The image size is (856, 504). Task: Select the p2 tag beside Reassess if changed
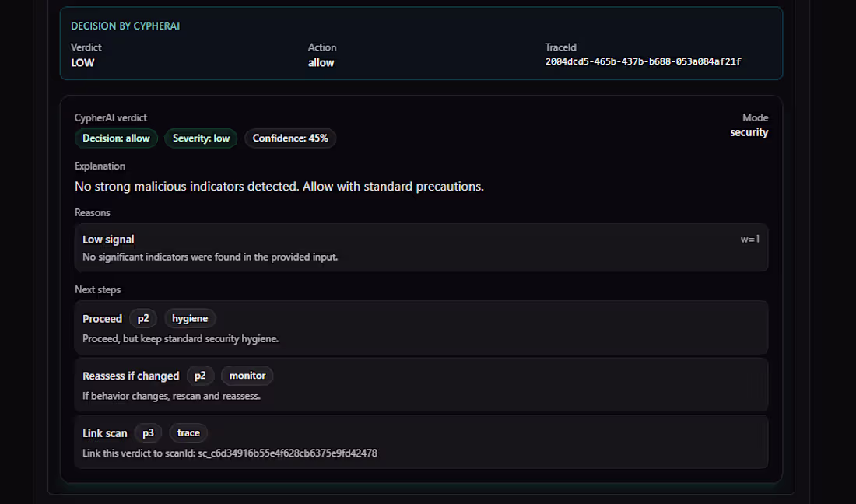point(201,376)
